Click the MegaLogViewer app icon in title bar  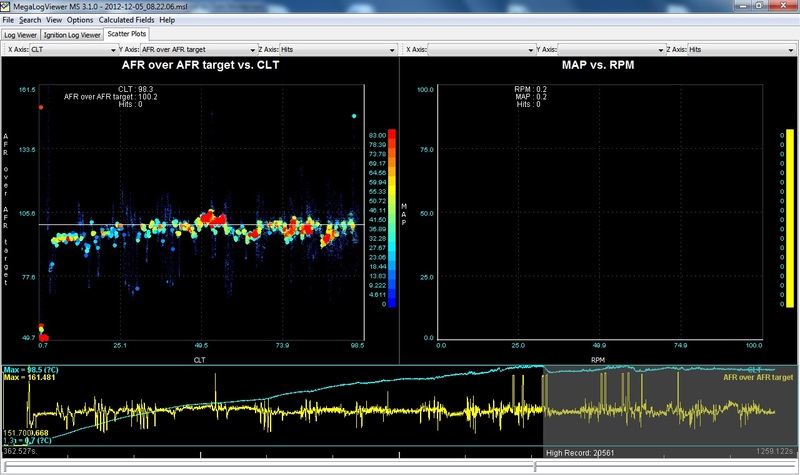pyautogui.click(x=6, y=6)
